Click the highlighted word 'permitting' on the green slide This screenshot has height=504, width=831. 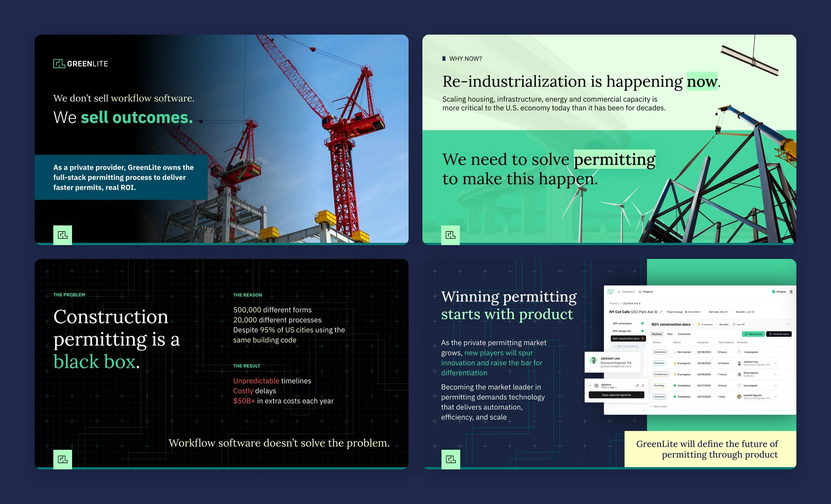click(x=615, y=159)
